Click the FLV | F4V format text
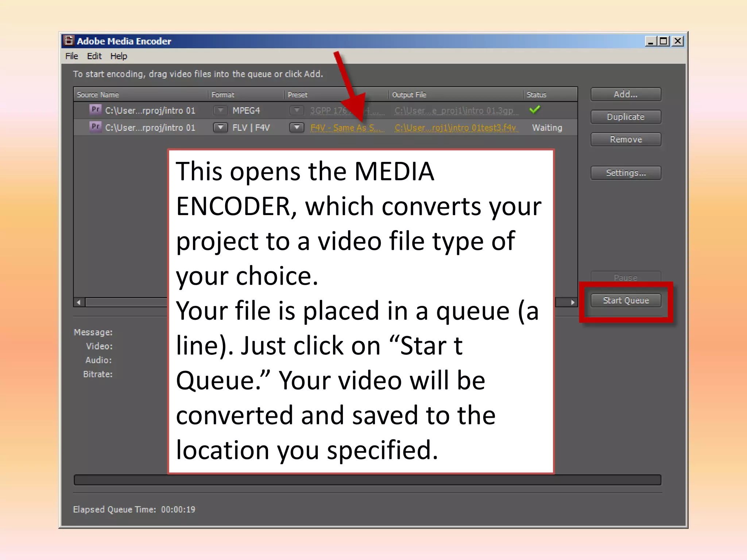This screenshot has height=560, width=747. 251,128
